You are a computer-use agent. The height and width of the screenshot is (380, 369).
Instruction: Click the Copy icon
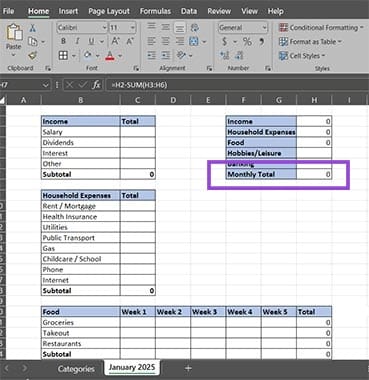tap(33, 42)
